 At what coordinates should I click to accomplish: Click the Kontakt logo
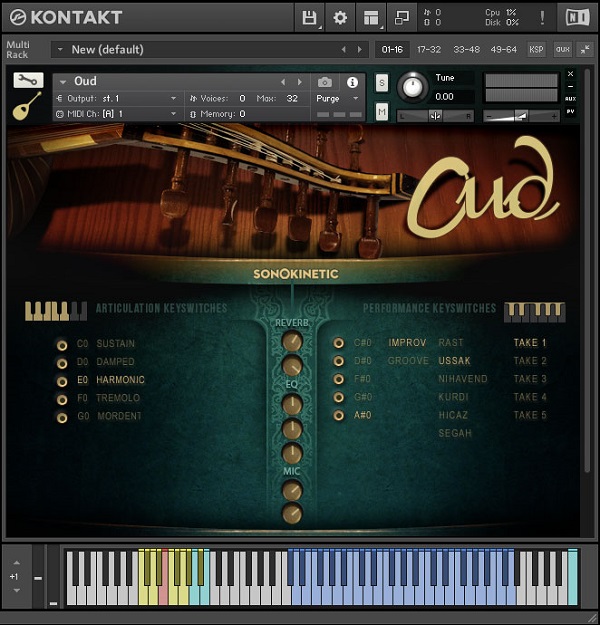coord(66,18)
